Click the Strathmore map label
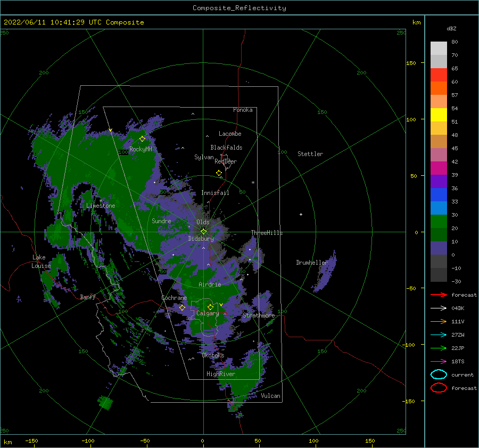This screenshot has width=479, height=448. pyautogui.click(x=259, y=315)
